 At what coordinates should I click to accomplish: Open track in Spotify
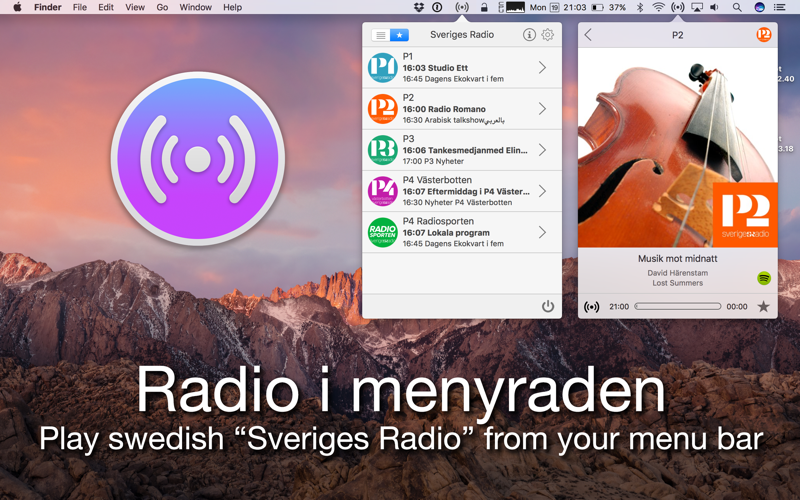coord(763,278)
